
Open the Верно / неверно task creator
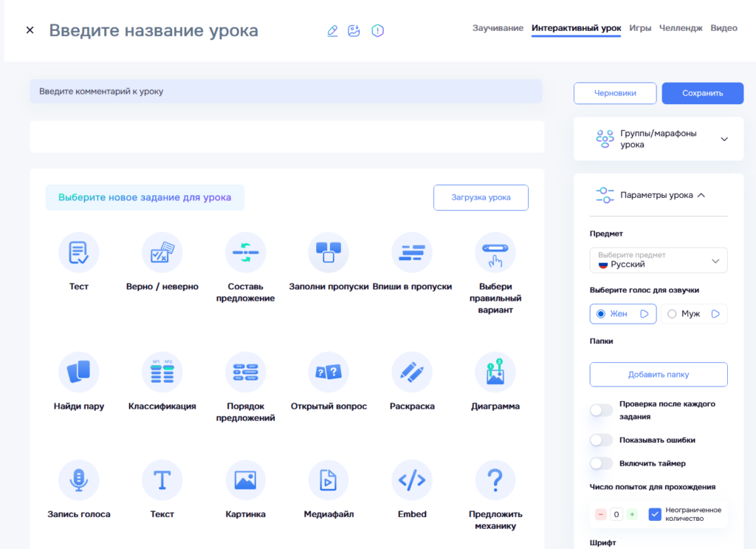pos(162,251)
